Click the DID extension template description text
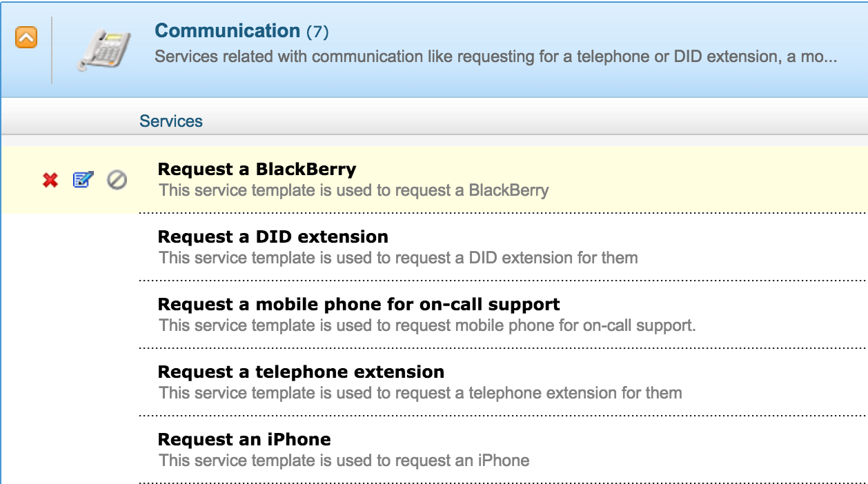This screenshot has height=484, width=868. tap(398, 258)
